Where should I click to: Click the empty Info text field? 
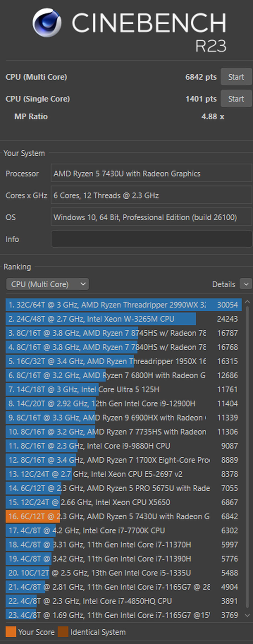(151, 239)
